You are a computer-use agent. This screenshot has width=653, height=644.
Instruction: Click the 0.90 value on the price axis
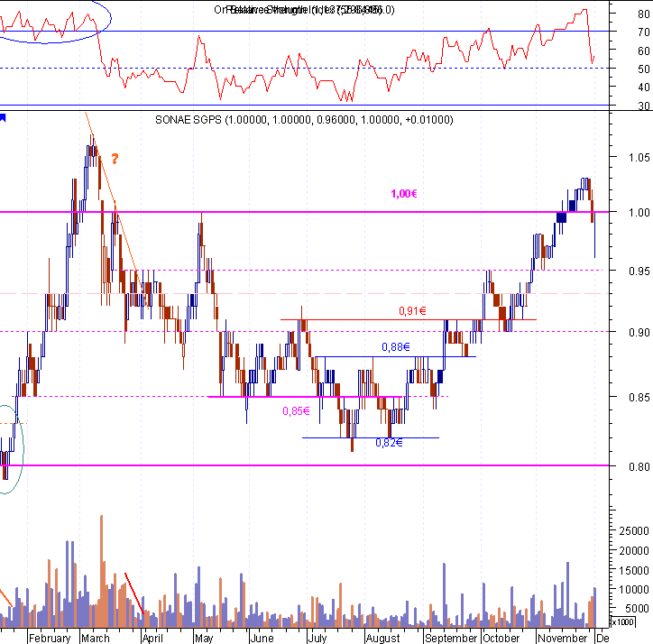[x=639, y=333]
